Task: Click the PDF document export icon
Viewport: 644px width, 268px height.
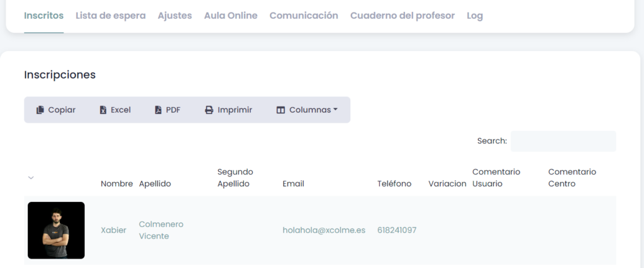Action: click(x=158, y=110)
